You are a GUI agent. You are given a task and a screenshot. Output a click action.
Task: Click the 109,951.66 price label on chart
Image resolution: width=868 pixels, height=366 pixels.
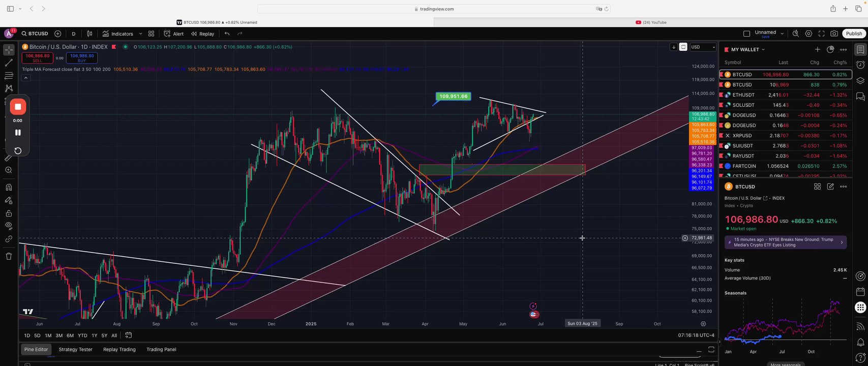point(453,96)
